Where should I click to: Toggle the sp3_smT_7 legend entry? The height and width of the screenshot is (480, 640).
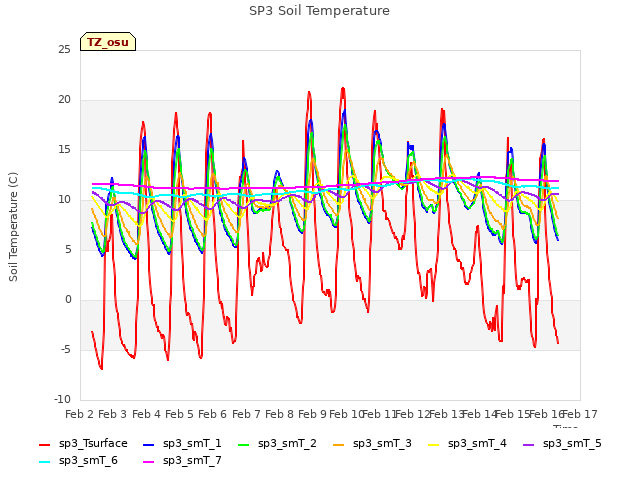click(182, 461)
